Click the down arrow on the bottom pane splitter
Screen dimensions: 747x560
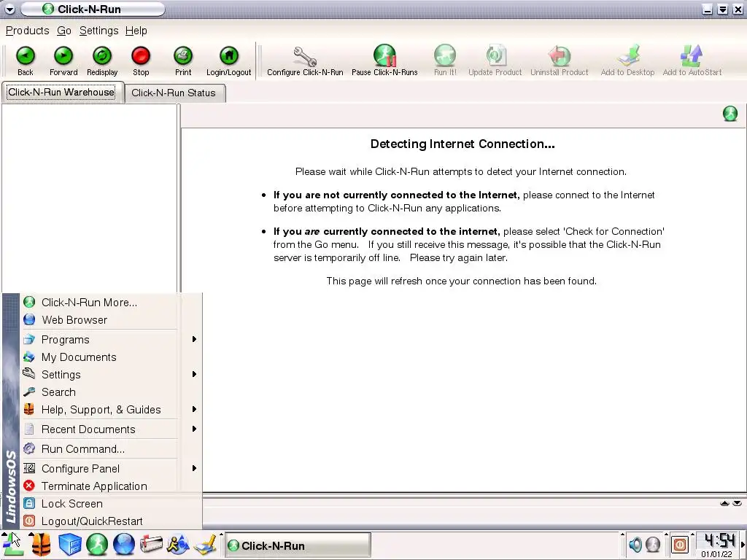pyautogui.click(x=737, y=504)
